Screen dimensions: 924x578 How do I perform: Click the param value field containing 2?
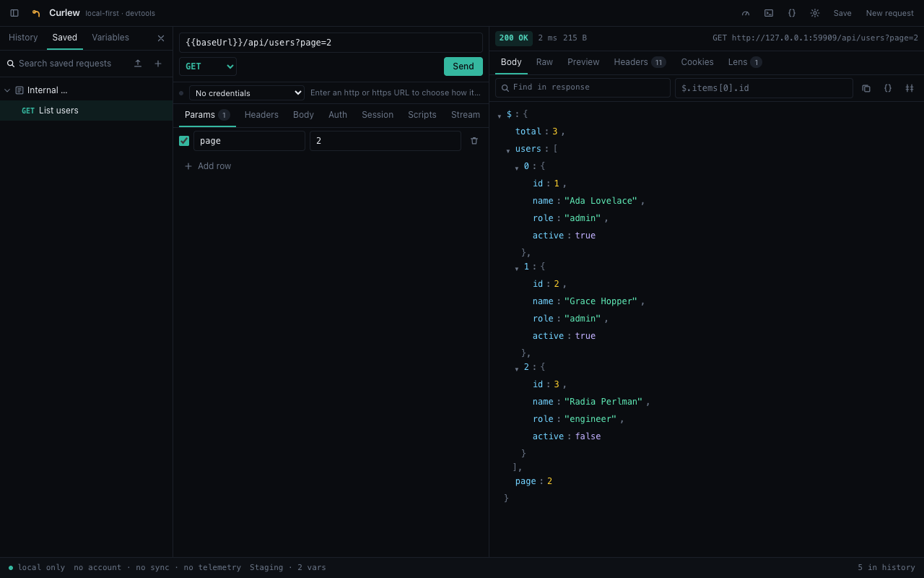[x=385, y=141]
